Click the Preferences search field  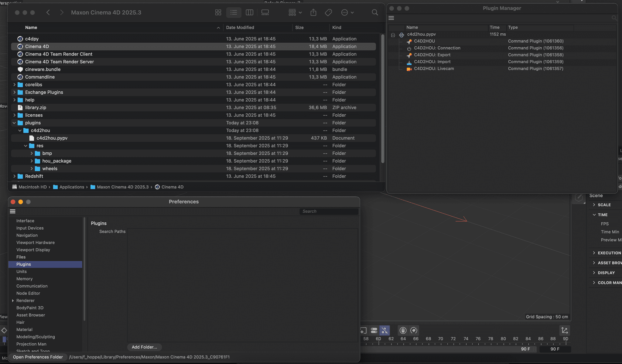pos(329,211)
